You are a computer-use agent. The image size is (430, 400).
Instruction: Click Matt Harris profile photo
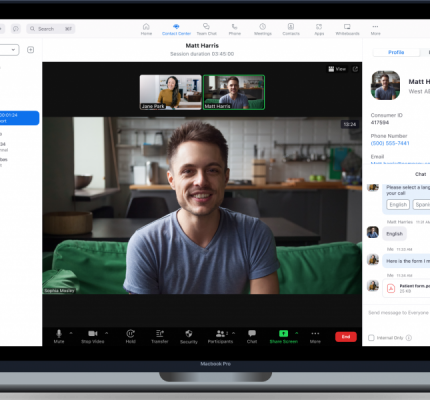pos(385,85)
